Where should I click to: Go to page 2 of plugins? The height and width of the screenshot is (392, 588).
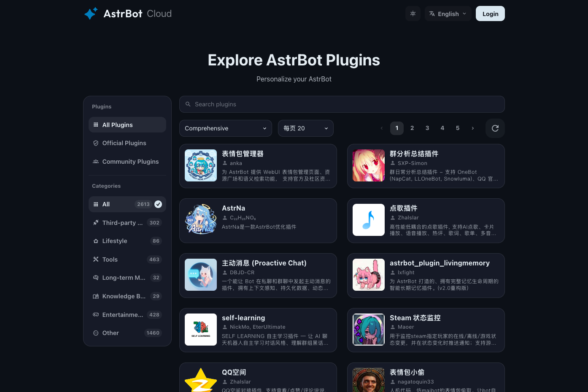[412, 128]
